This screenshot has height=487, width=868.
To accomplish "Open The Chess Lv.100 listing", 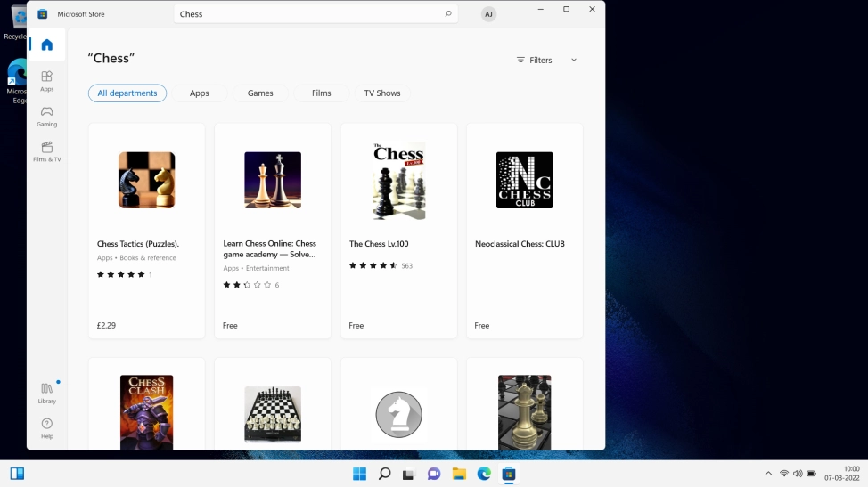I will (398, 231).
